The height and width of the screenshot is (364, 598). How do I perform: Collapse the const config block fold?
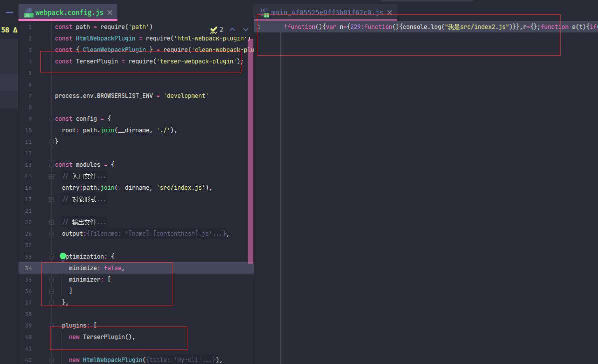coord(51,119)
